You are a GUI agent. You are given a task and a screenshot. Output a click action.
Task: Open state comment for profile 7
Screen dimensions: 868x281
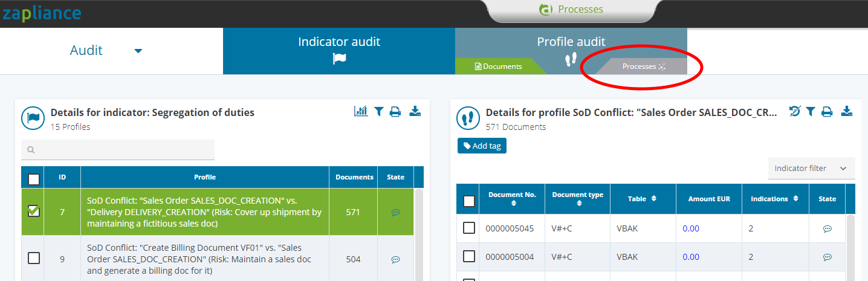(x=396, y=213)
